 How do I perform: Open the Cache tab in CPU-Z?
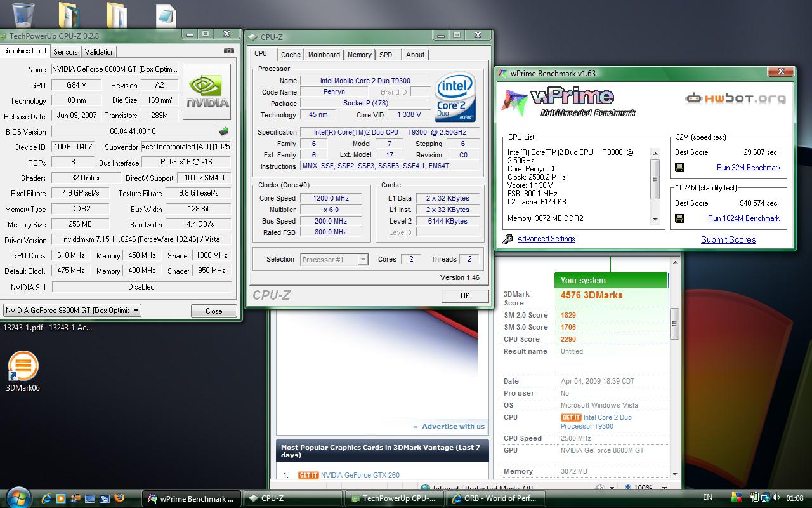pyautogui.click(x=291, y=55)
